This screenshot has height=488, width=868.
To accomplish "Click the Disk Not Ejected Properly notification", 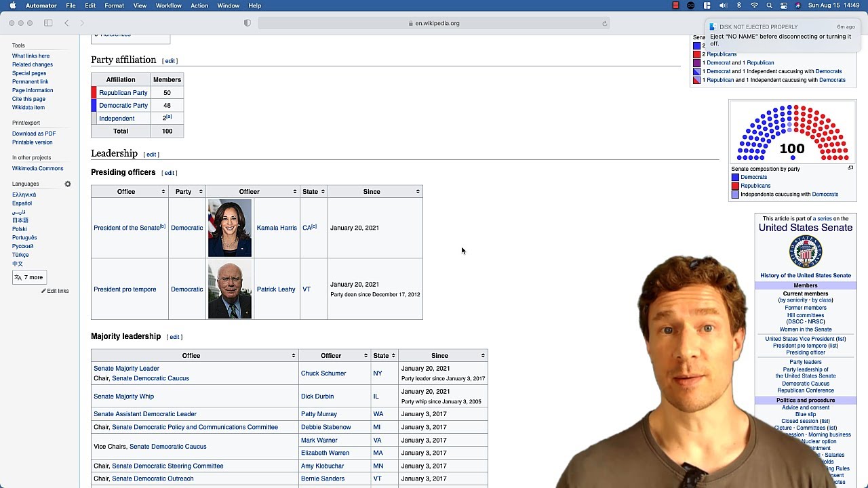I will coord(783,35).
